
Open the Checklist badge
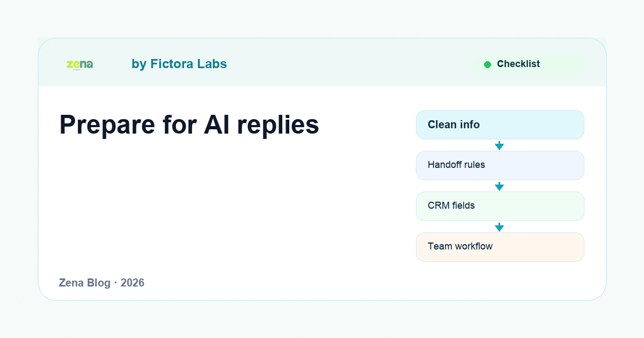[528, 64]
